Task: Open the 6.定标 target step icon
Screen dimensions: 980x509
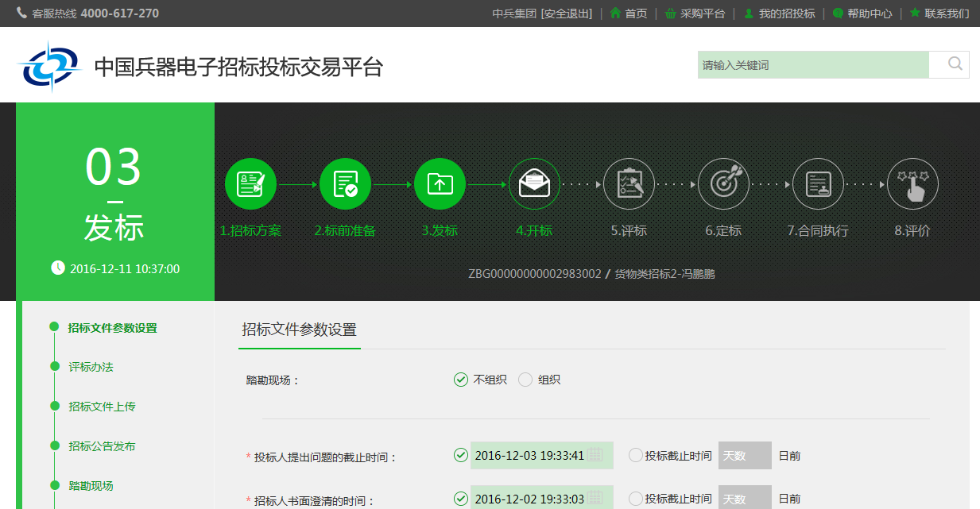Action: [x=723, y=183]
